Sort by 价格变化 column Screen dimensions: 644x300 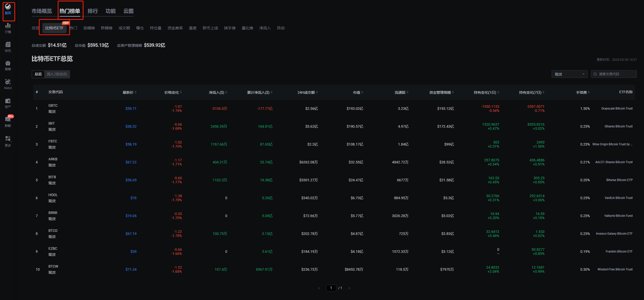(x=173, y=92)
